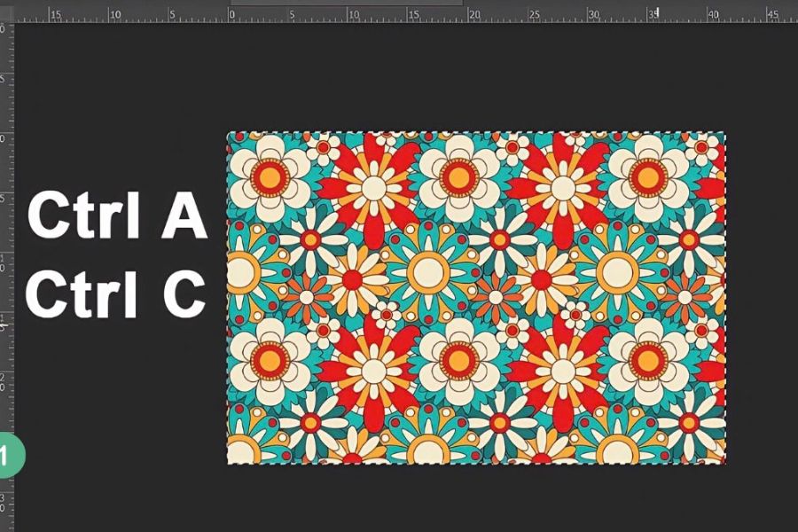This screenshot has height=532, width=798.
Task: Click the top-left corner of selection marquee
Action: (228, 133)
